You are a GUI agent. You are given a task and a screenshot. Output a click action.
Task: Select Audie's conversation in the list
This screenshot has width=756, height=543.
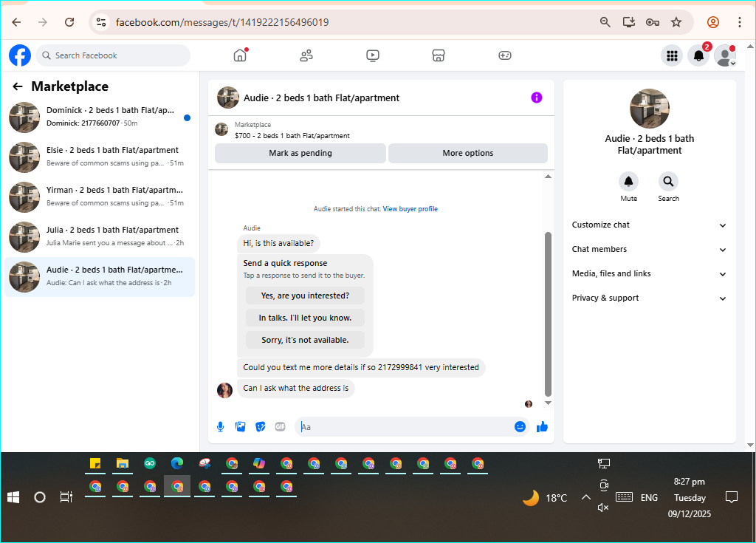pos(100,277)
